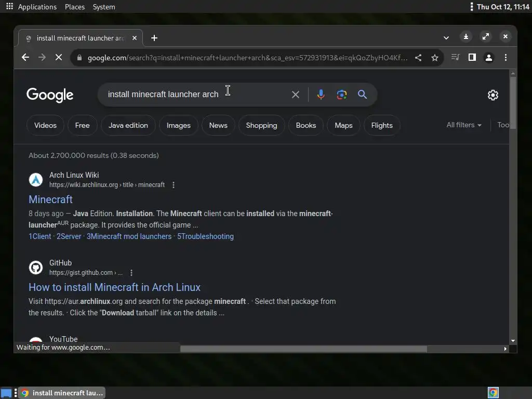
Task: Click the horizontal scrollbar thumb
Action: 303,349
